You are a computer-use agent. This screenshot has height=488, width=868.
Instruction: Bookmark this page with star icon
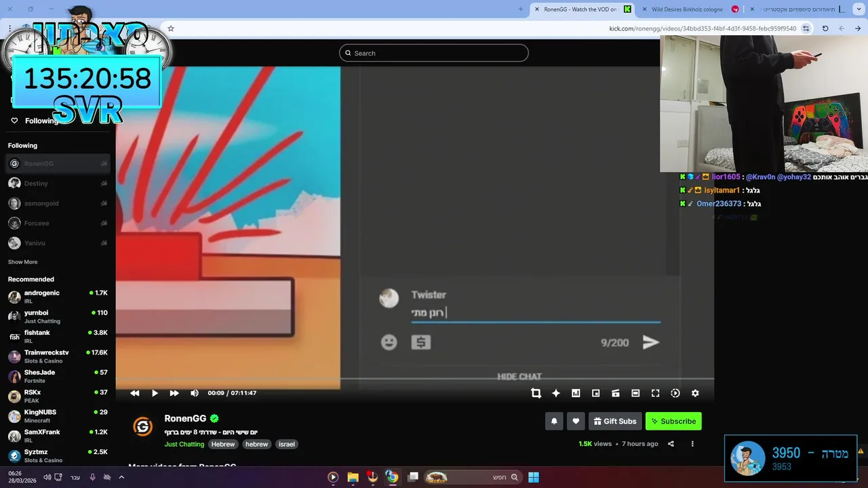click(x=171, y=28)
